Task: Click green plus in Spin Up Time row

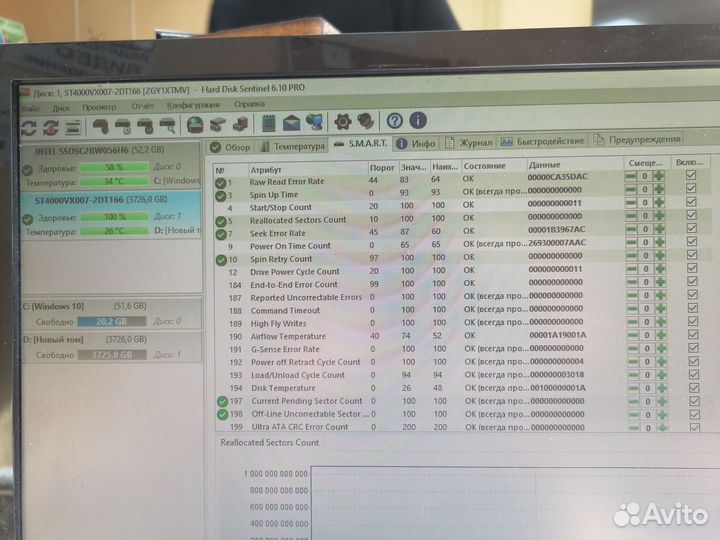Action: click(659, 189)
